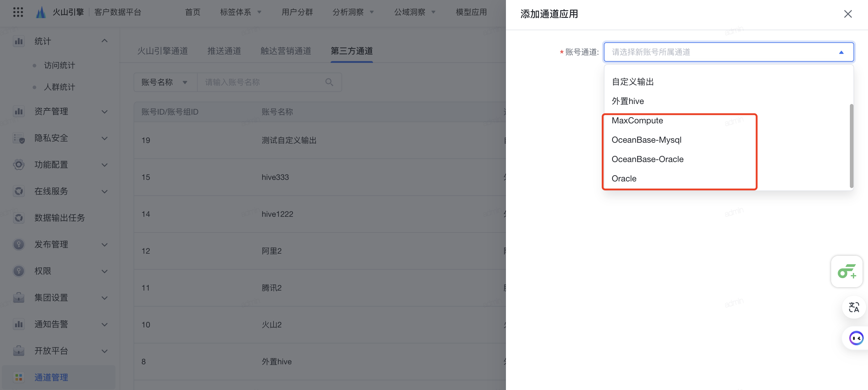
Task: Click the translate floating icon
Action: [853, 307]
